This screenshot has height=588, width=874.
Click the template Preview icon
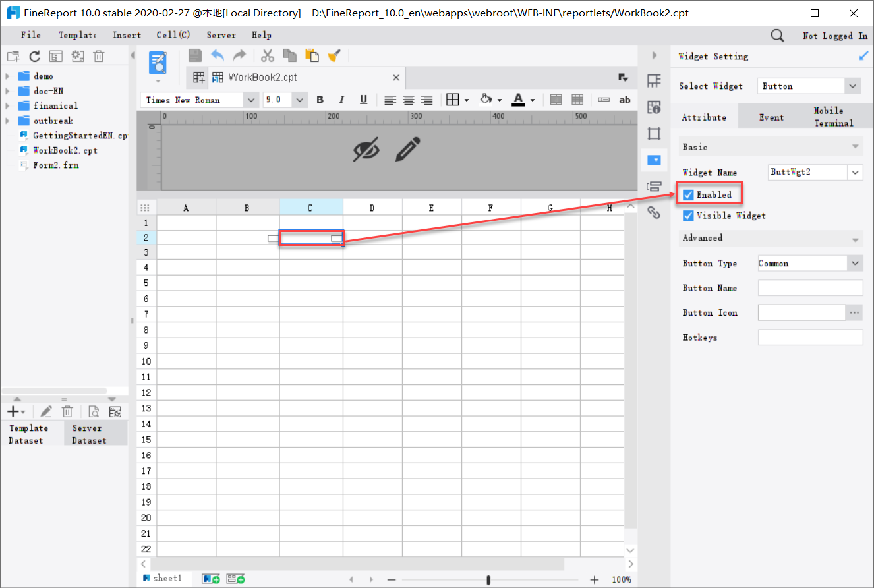(x=158, y=63)
